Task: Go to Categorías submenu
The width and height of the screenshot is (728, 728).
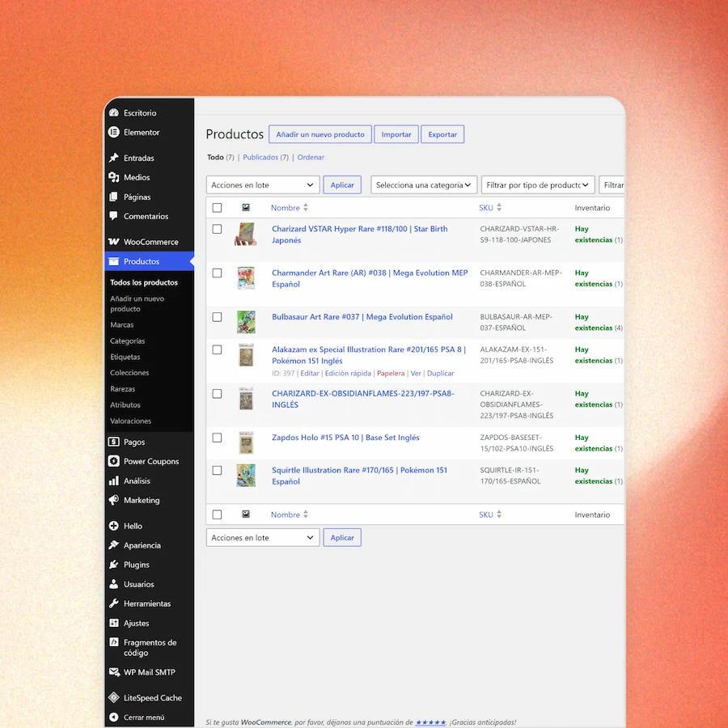Action: [x=127, y=341]
